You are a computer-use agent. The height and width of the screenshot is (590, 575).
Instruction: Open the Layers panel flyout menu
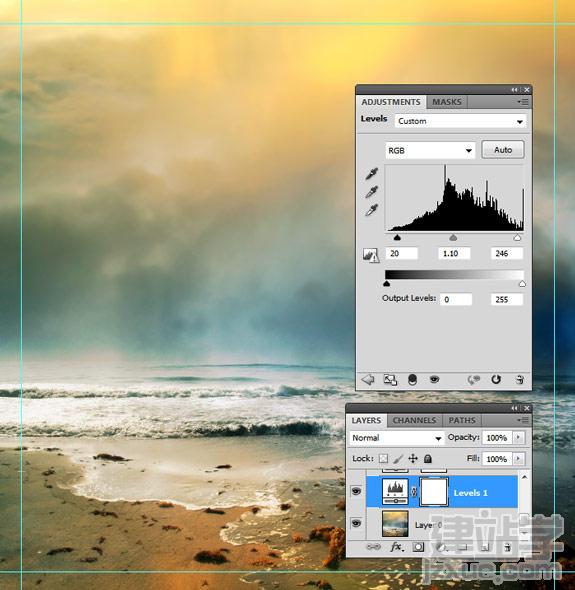click(x=523, y=420)
